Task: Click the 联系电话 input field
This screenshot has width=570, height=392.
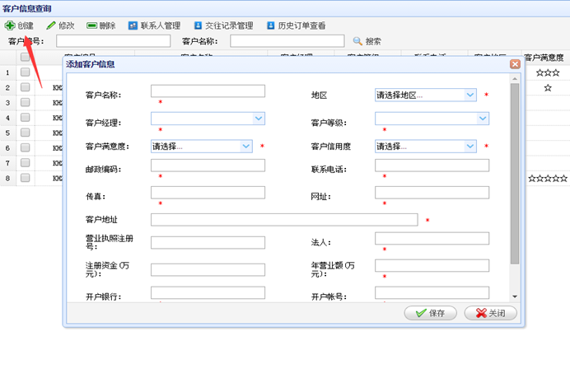Action: [x=432, y=166]
